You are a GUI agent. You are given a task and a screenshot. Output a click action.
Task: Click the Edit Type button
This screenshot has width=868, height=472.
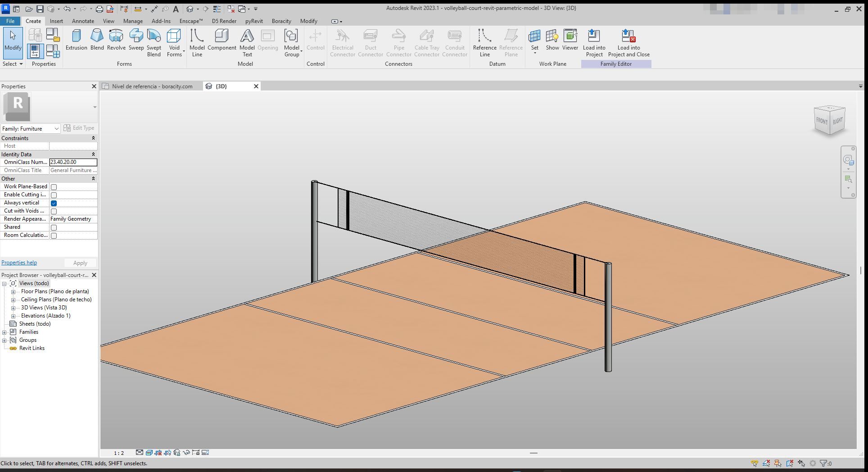point(79,128)
